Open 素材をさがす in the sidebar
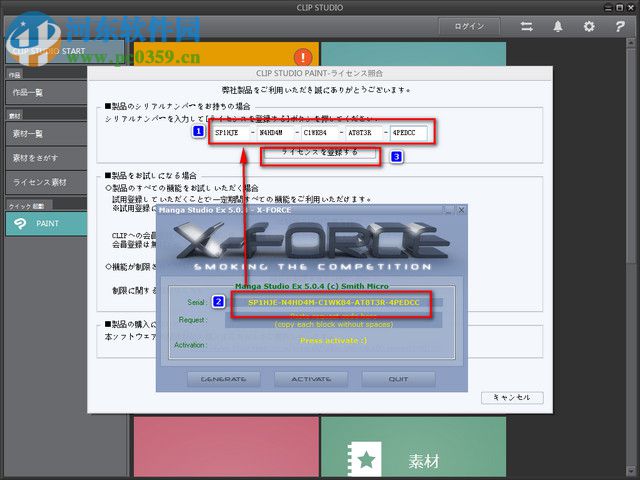The width and height of the screenshot is (640, 480). click(x=46, y=158)
